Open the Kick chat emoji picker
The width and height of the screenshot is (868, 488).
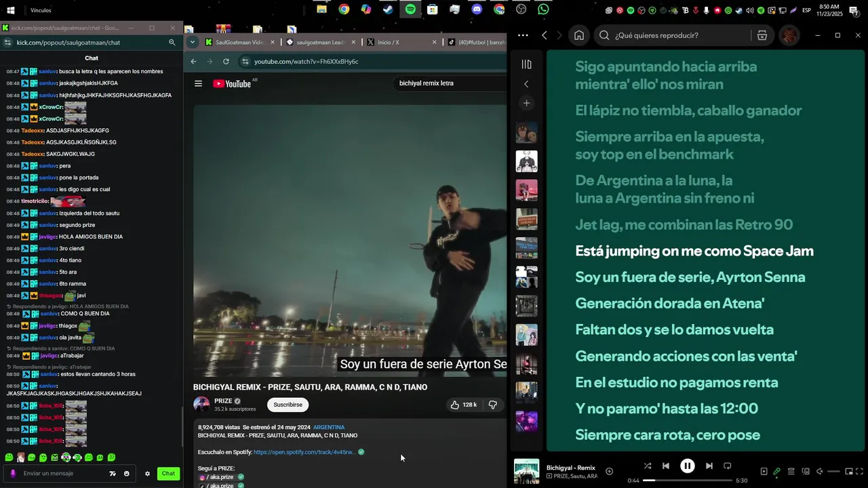point(126,474)
